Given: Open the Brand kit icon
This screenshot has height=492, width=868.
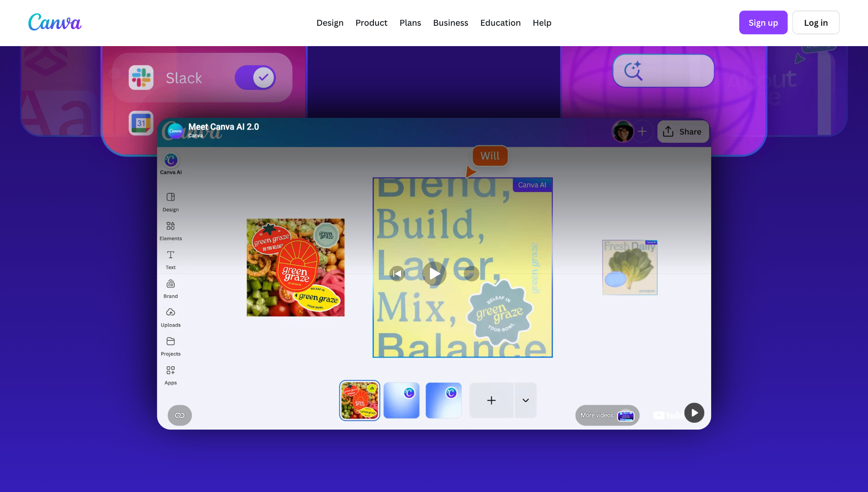Looking at the screenshot, I should click(170, 284).
